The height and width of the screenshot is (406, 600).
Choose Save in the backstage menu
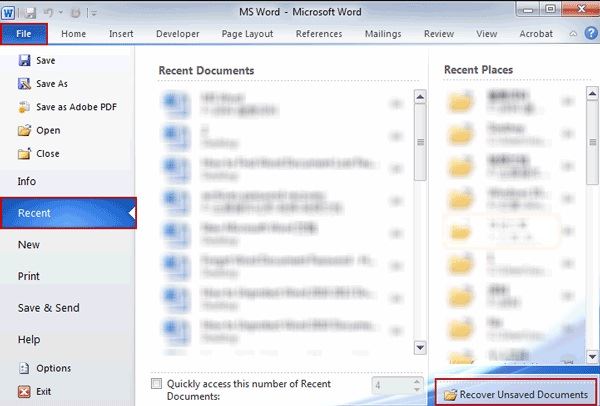tap(37, 60)
